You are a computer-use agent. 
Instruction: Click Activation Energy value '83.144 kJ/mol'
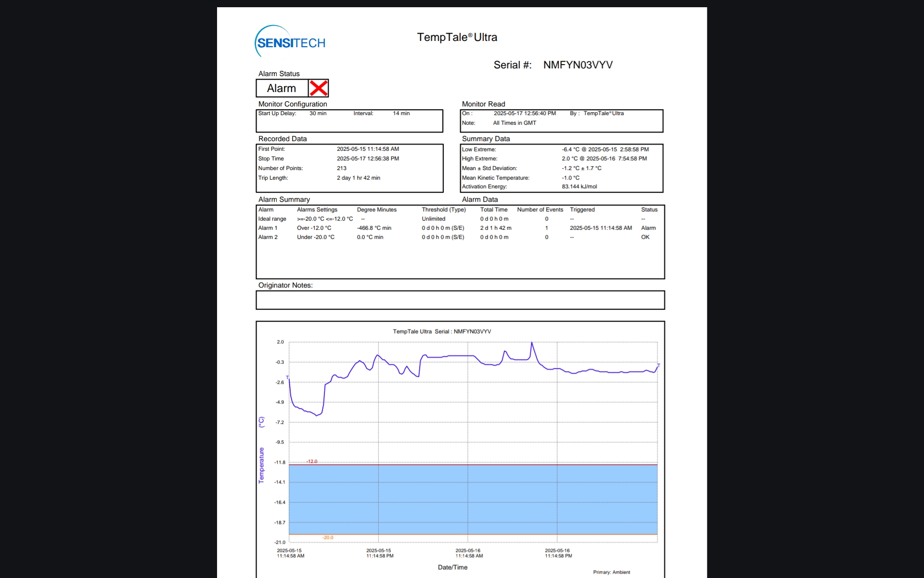point(579,186)
